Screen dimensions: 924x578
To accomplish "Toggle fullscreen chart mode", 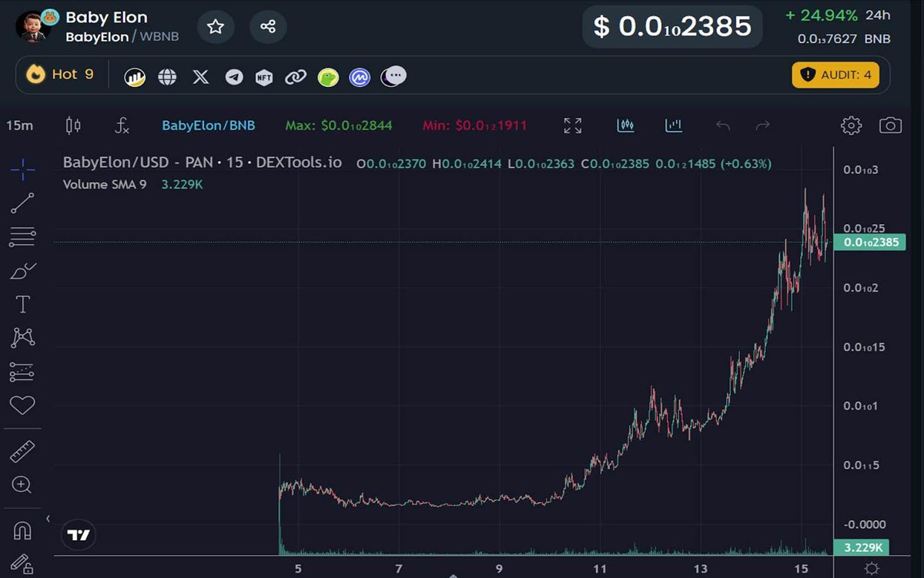I will (572, 126).
